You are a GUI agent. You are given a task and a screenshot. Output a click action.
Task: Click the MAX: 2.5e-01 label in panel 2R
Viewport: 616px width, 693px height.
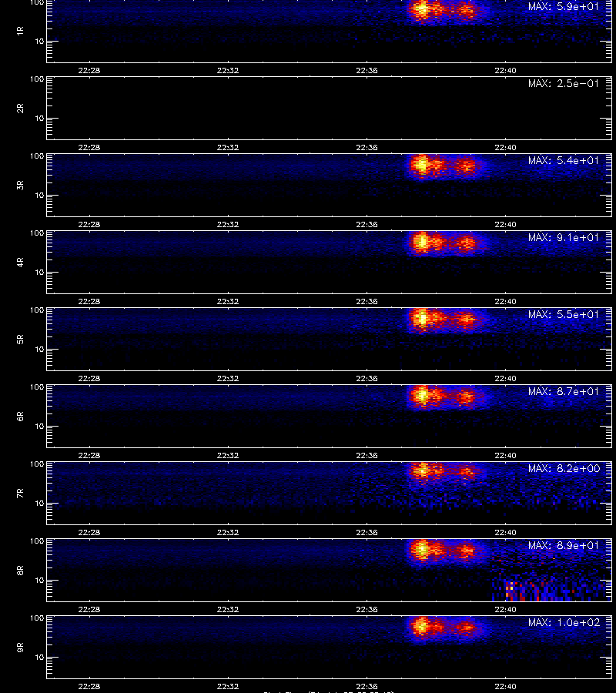click(564, 83)
